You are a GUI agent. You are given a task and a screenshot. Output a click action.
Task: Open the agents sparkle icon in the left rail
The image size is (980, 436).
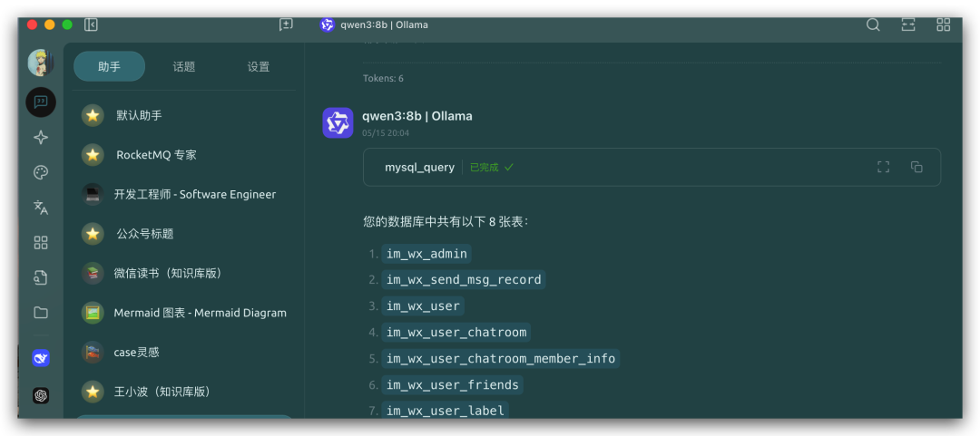(41, 138)
